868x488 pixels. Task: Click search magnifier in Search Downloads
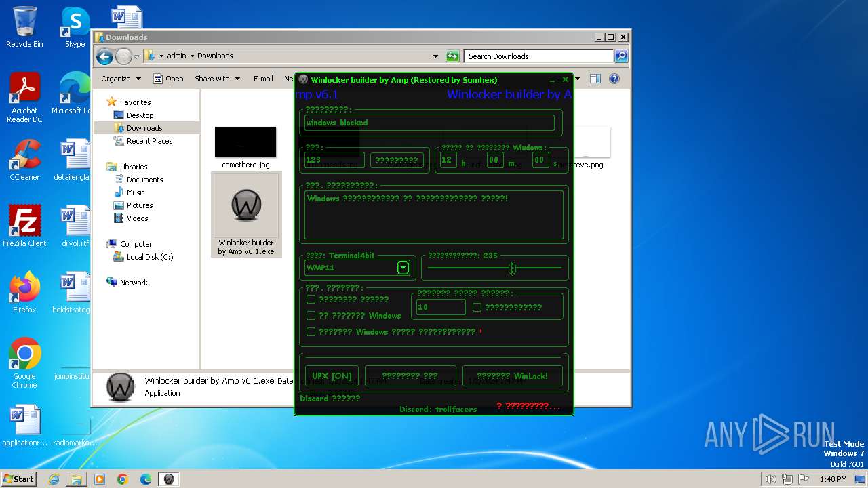point(621,56)
